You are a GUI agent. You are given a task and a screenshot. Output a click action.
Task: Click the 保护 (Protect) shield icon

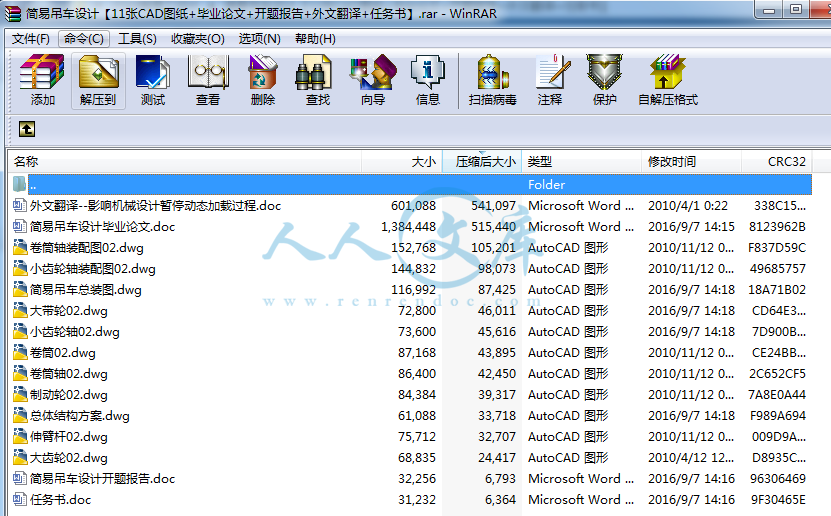click(x=604, y=73)
